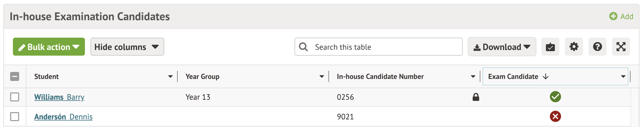
Task: Open Student column menu arrow
Action: pos(170,76)
